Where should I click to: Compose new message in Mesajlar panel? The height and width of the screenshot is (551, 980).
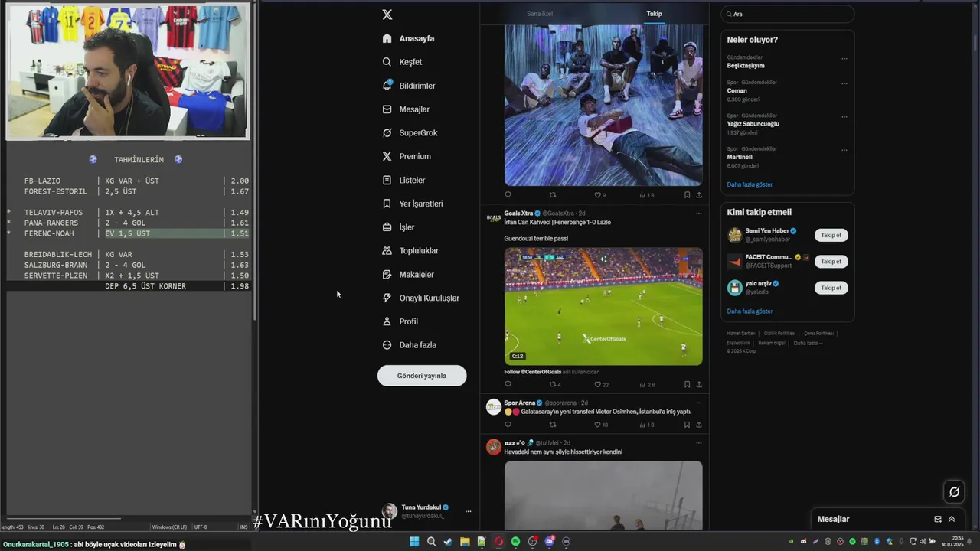tap(938, 519)
